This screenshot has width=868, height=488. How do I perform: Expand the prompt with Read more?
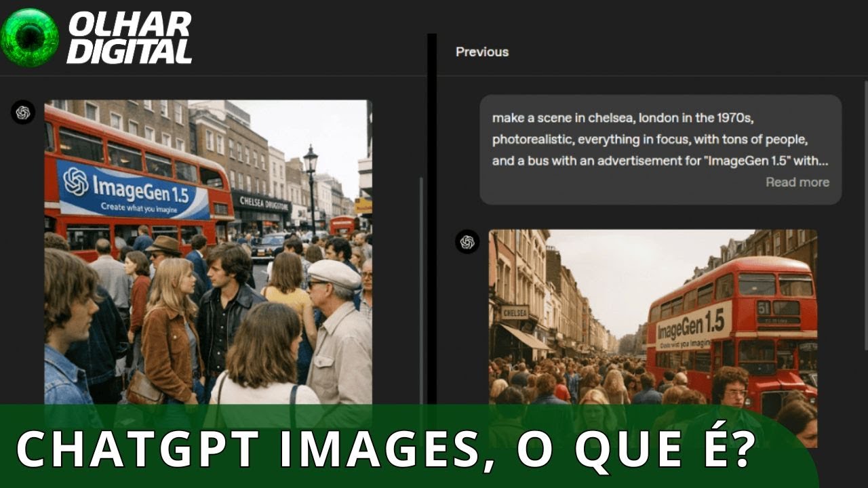click(797, 182)
